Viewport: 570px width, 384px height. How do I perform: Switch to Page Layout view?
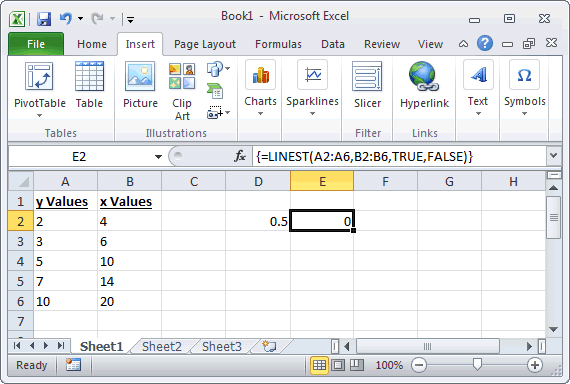point(338,365)
